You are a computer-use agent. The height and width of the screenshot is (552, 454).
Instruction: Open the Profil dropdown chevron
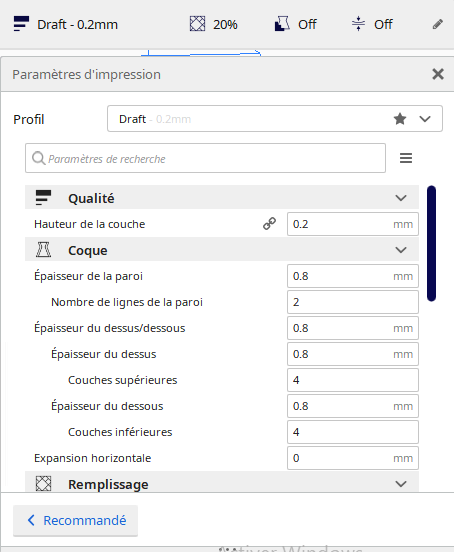(x=425, y=119)
